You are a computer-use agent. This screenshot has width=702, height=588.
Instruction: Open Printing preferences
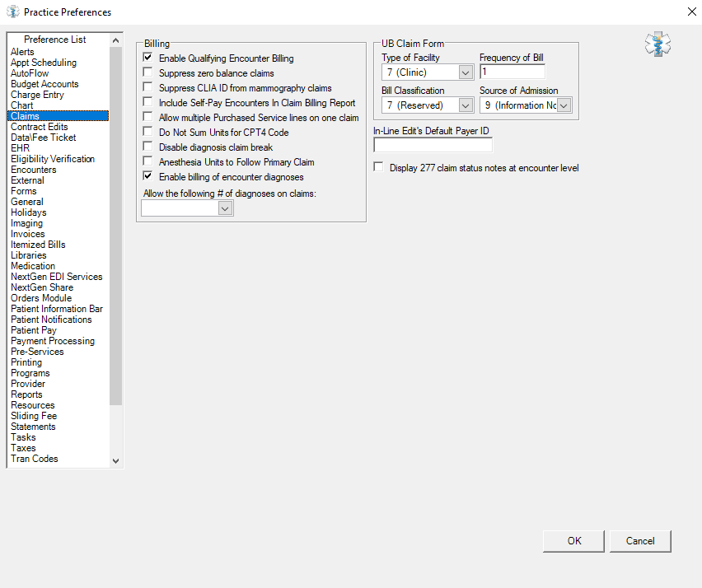26,362
